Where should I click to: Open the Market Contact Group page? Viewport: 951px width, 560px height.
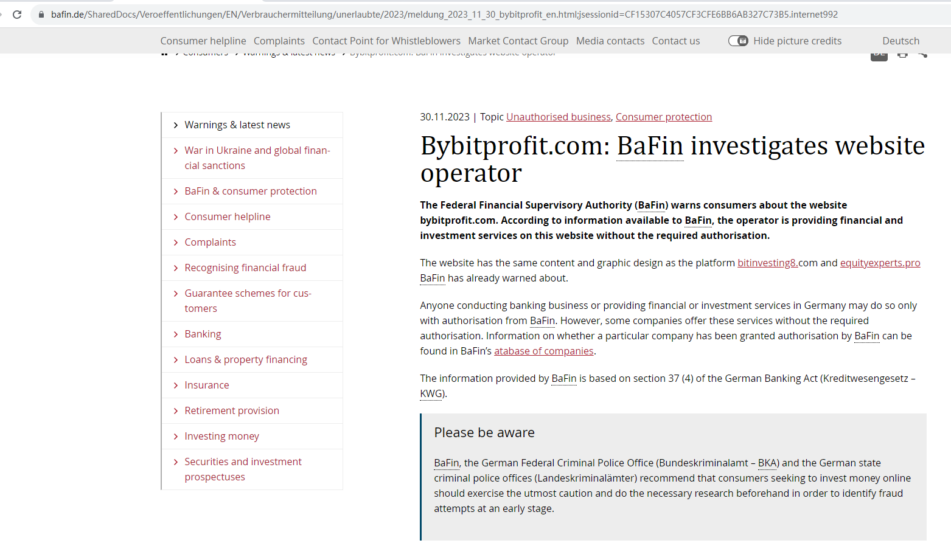pyautogui.click(x=518, y=41)
